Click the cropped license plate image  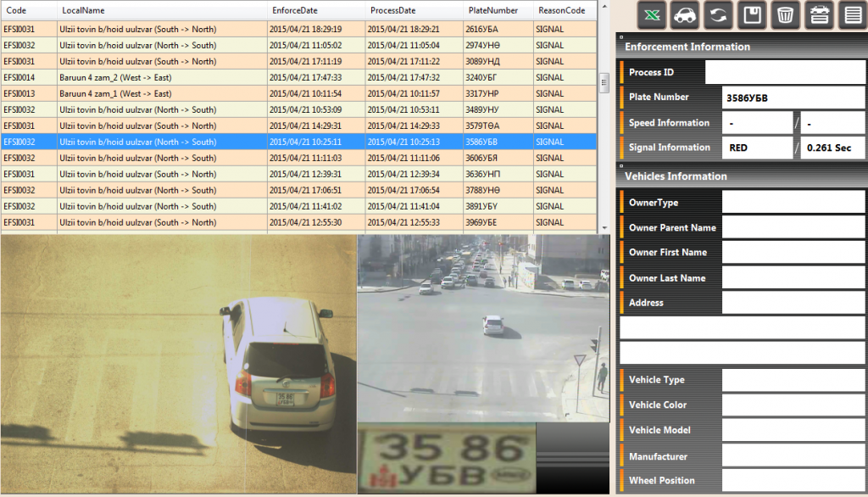[x=446, y=459]
